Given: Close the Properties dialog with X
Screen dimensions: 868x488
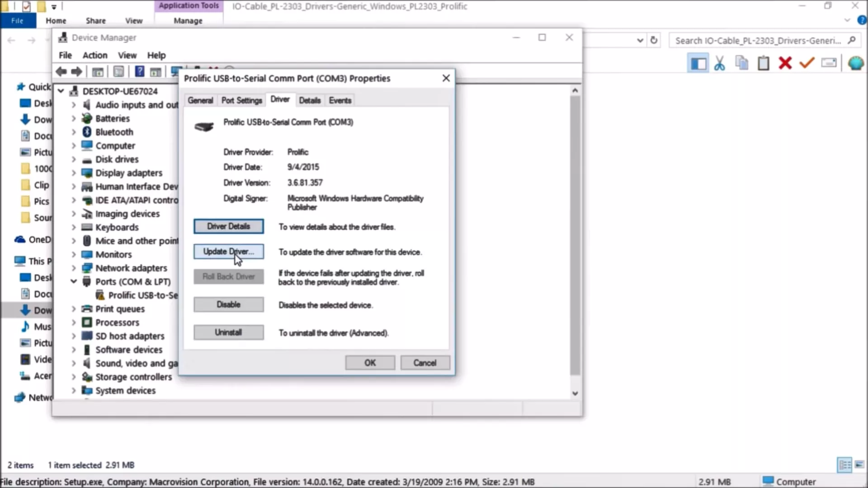Looking at the screenshot, I should coord(446,78).
